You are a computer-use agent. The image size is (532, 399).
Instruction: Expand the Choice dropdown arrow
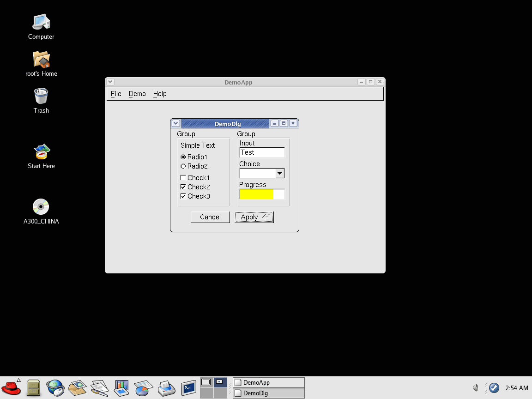pyautogui.click(x=279, y=174)
